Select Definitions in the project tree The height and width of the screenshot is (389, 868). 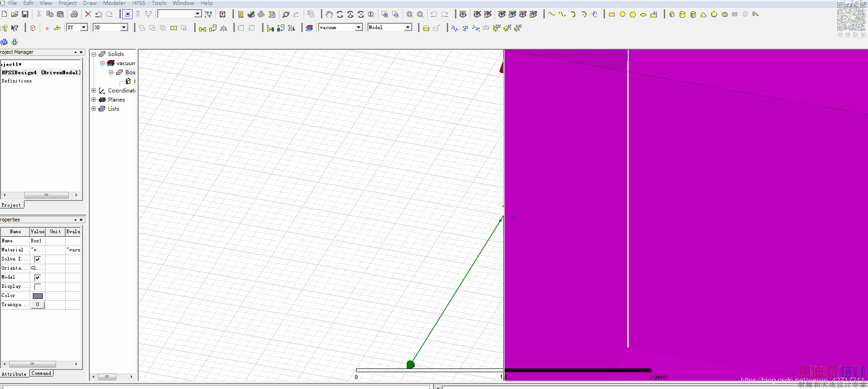pos(17,81)
